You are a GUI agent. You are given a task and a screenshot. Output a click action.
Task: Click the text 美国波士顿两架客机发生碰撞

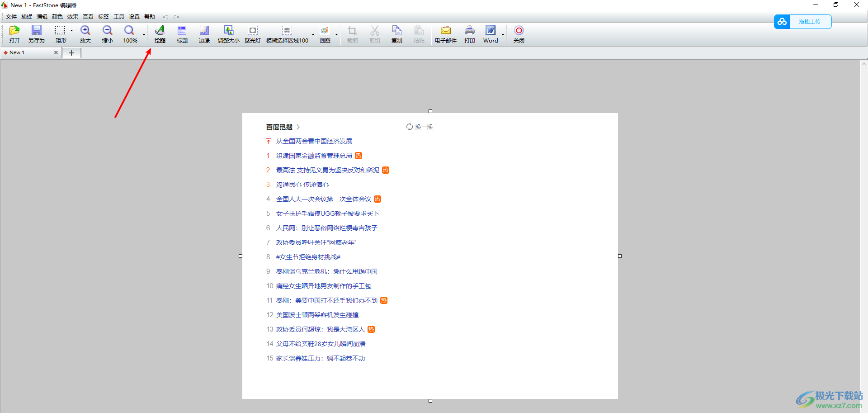(317, 315)
